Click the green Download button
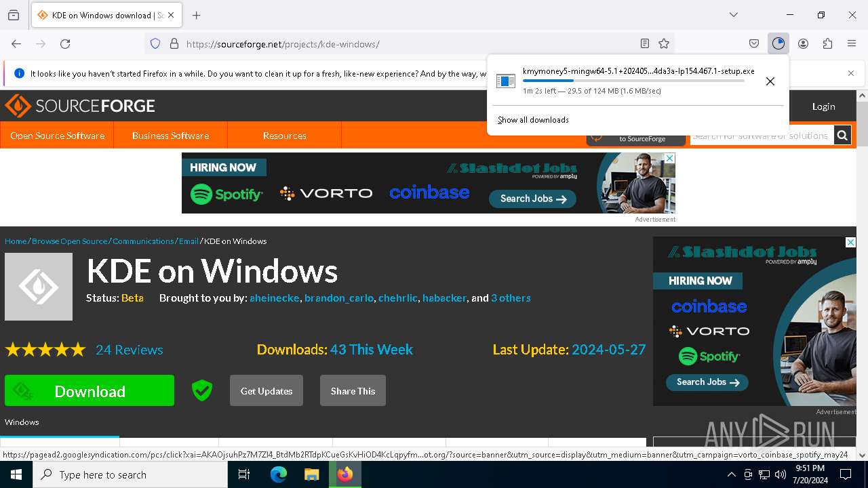The height and width of the screenshot is (488, 868). (90, 391)
